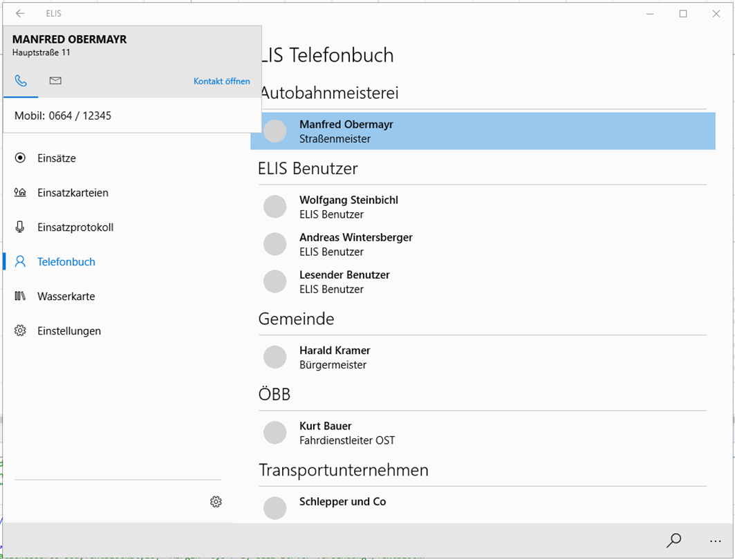This screenshot has height=560, width=735.
Task: Click Lesender Benutzer's avatar circle
Action: click(275, 281)
